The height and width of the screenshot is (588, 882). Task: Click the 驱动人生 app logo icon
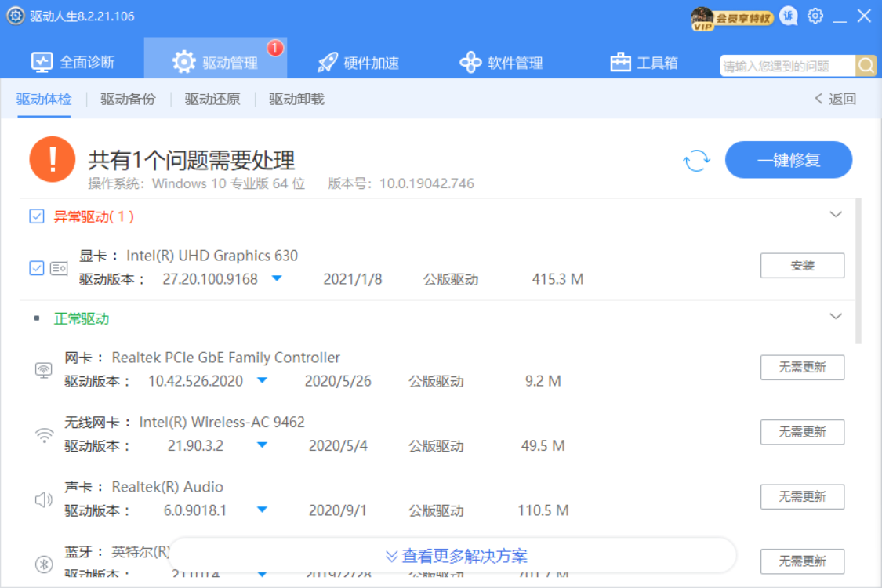click(15, 16)
